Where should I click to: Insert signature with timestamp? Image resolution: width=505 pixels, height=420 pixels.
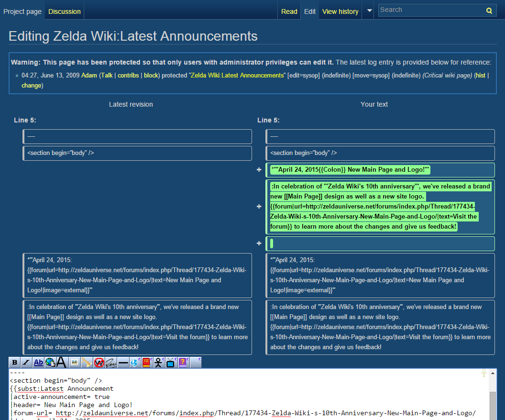(111, 363)
